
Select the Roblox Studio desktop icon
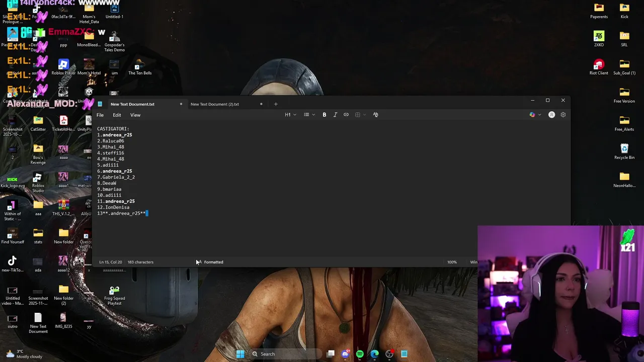[38, 183]
